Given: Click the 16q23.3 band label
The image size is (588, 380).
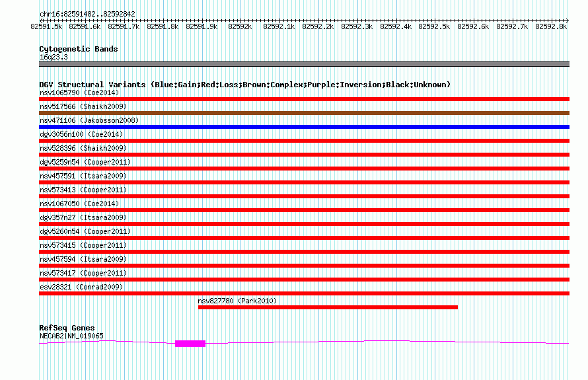Looking at the screenshot, I should coord(54,57).
